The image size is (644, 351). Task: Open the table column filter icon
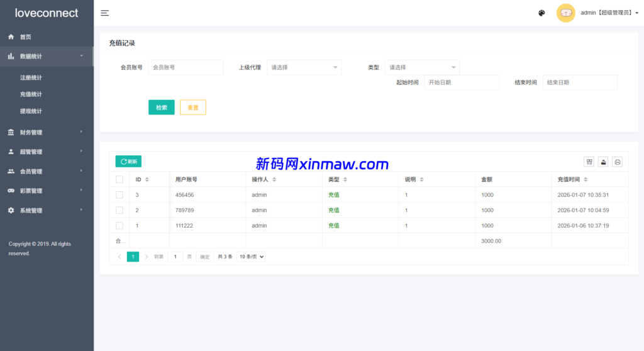click(589, 162)
